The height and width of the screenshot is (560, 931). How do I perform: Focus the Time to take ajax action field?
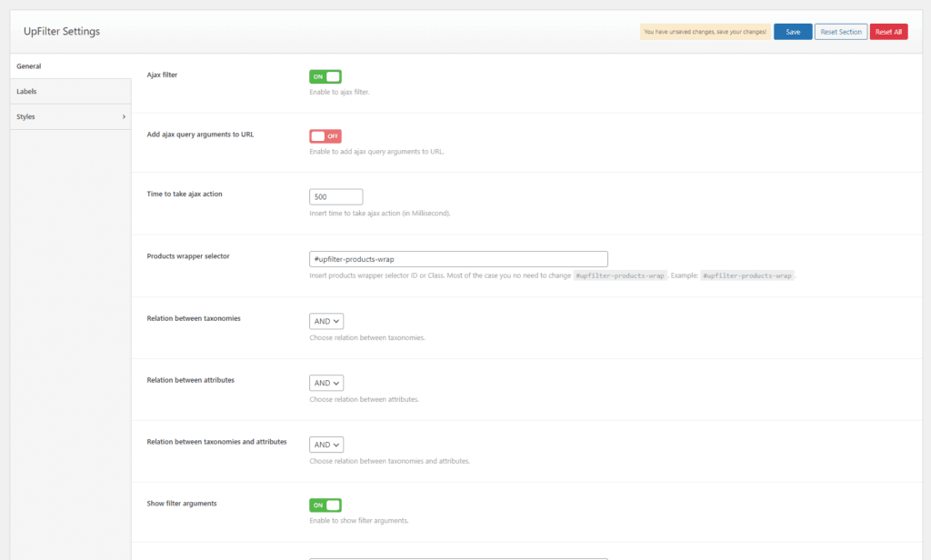point(336,196)
